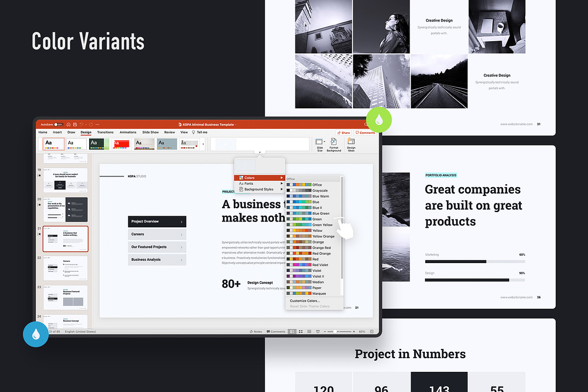Toggle the AutoSave switch

58,124
